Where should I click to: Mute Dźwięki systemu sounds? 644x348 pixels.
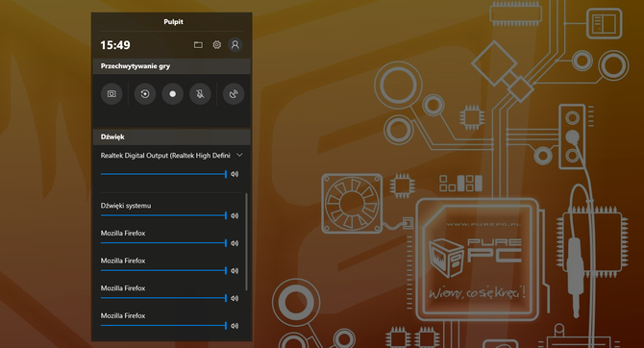click(x=235, y=215)
